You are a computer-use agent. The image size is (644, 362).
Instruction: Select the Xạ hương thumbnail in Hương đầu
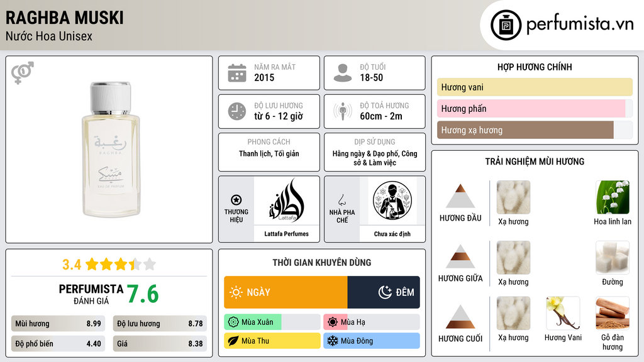(x=513, y=197)
